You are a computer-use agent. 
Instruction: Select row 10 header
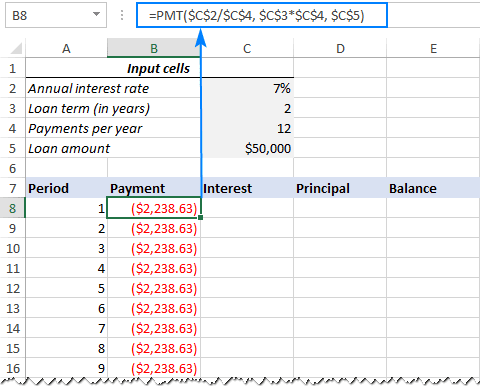(13, 248)
